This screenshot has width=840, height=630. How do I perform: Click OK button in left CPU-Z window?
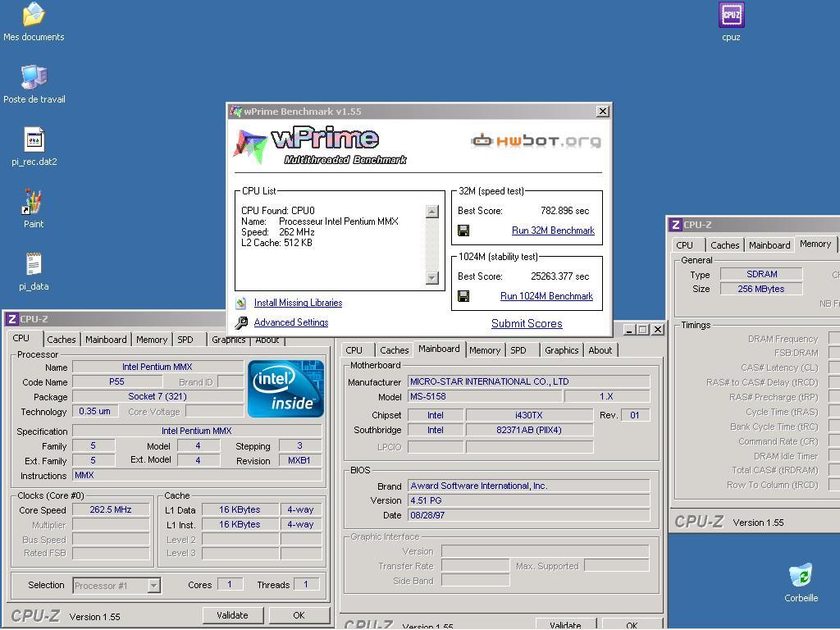tap(299, 615)
